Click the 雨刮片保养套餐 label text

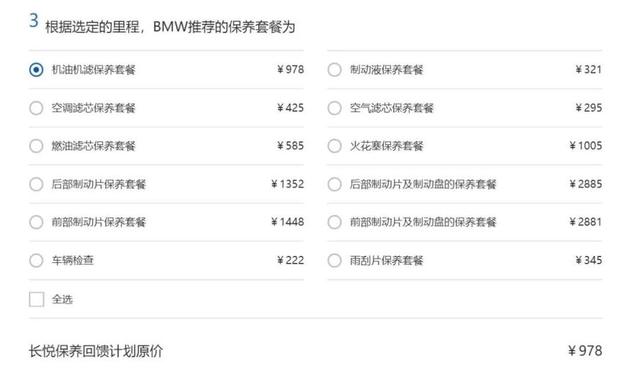tap(386, 260)
